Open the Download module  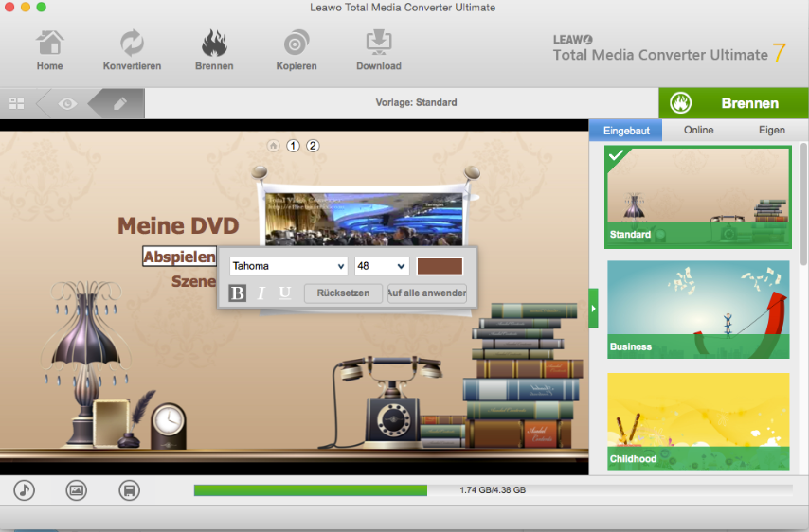[379, 50]
